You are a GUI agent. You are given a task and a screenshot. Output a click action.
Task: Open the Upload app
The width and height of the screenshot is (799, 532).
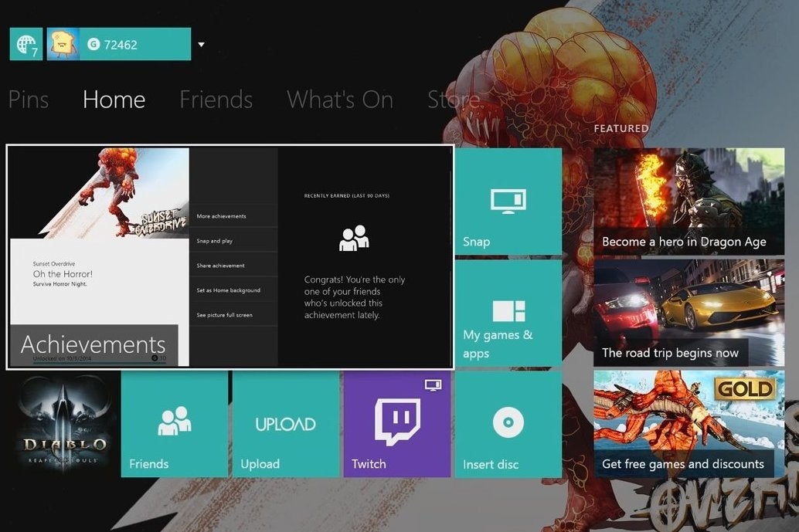coord(285,423)
